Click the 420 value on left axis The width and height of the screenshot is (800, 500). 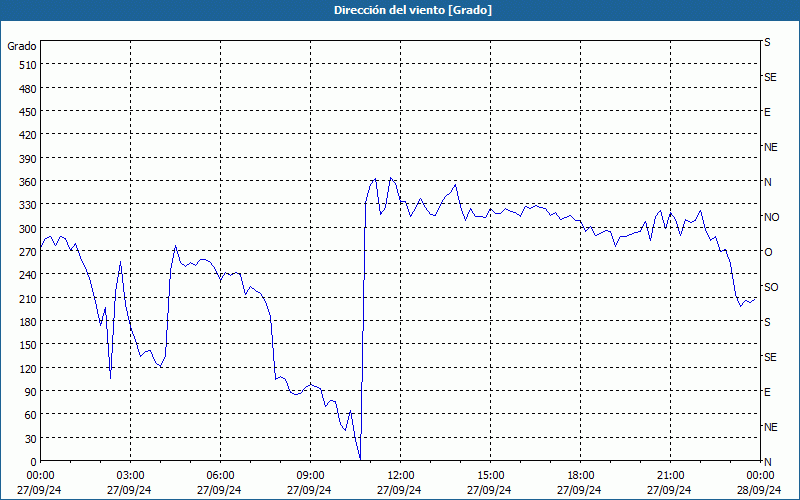tap(28, 135)
